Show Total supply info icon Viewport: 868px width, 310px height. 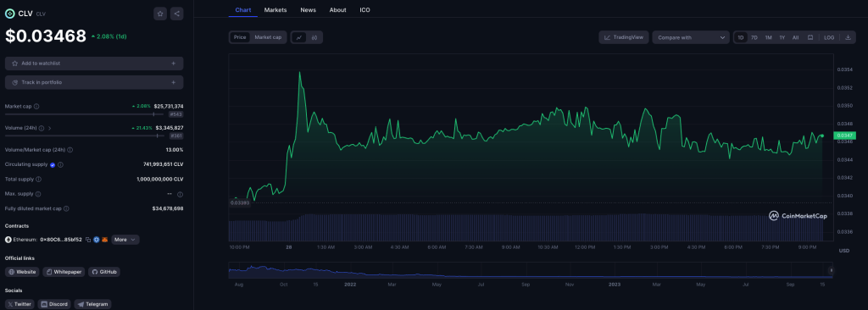click(x=38, y=180)
